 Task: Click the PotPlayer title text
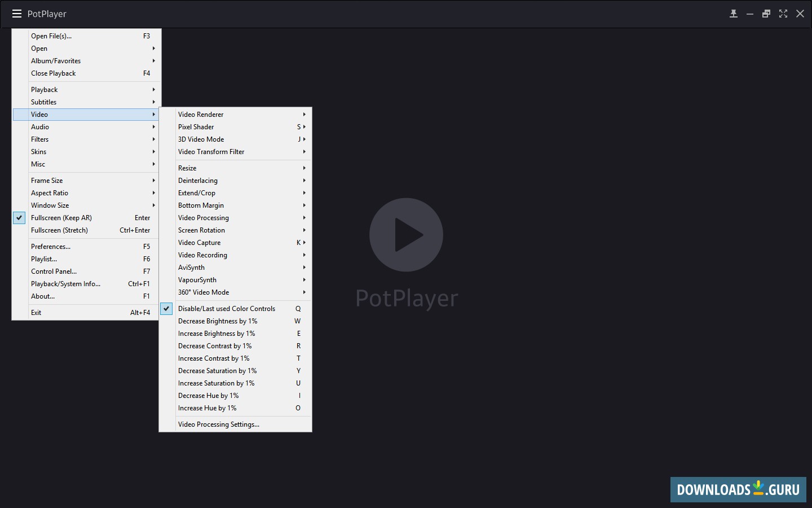[x=47, y=14]
